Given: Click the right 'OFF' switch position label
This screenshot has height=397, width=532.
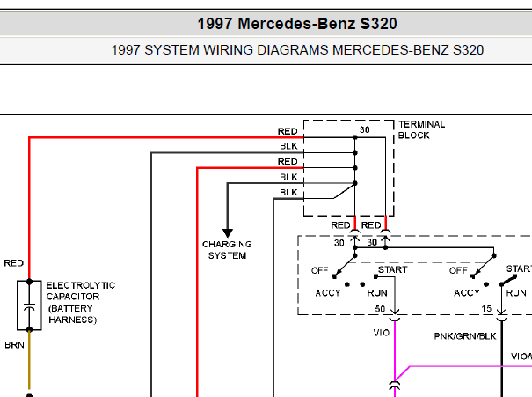Looking at the screenshot, I should [x=458, y=270].
